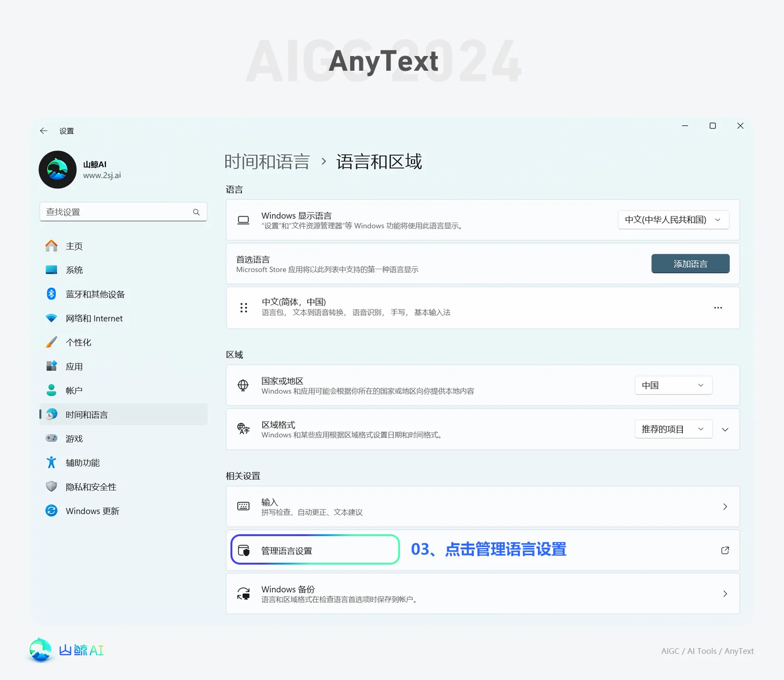Open the 推荐的项目 region format dropdown

pos(673,429)
